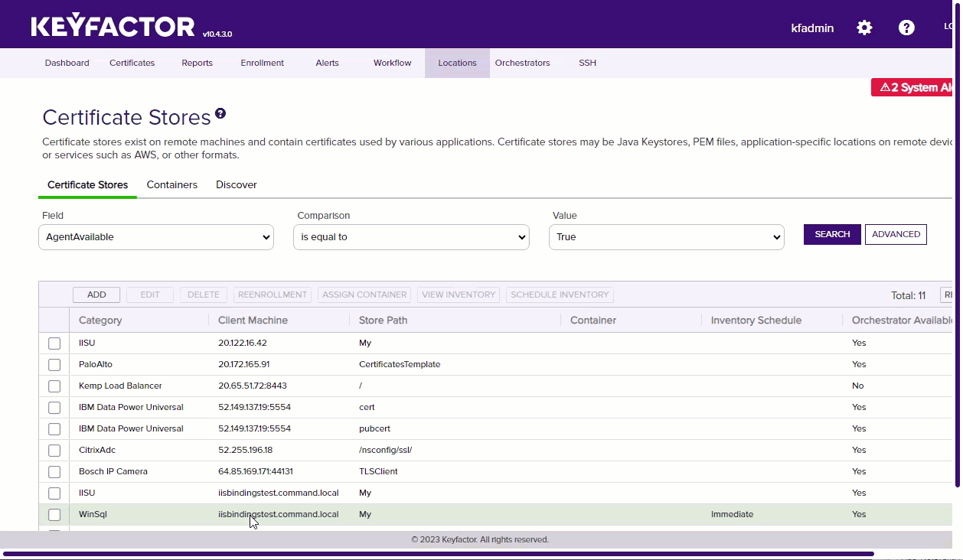This screenshot has height=560, width=963.
Task: Click the 20.172.165.91 client machine cell
Action: click(x=243, y=364)
